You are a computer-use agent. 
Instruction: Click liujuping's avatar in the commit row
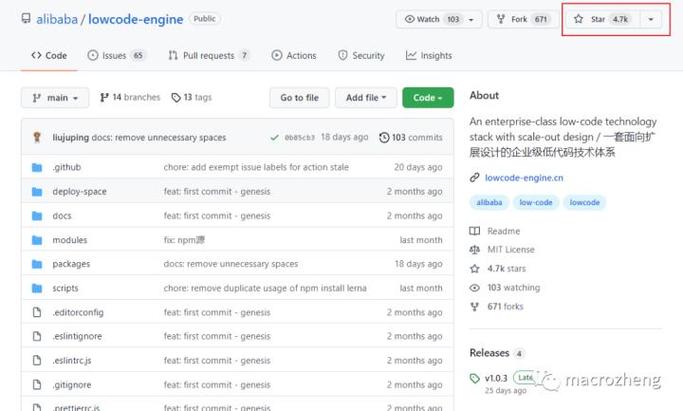[x=37, y=137]
